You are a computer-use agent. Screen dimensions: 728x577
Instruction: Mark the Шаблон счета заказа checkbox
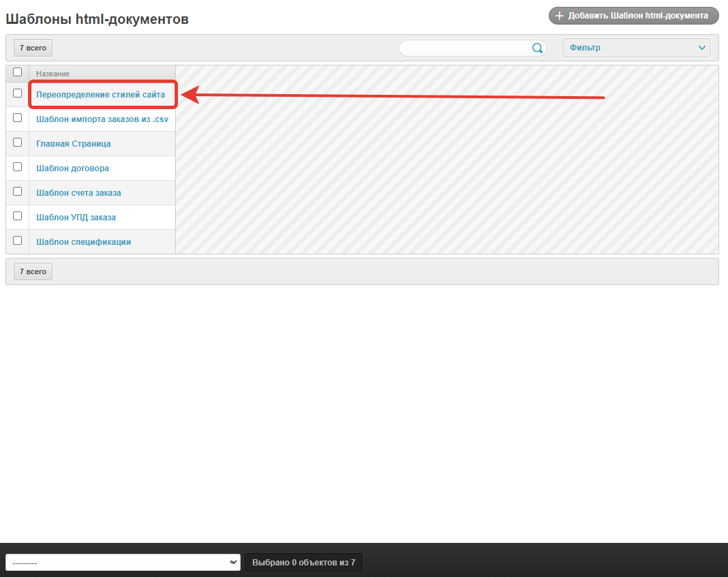coord(18,192)
